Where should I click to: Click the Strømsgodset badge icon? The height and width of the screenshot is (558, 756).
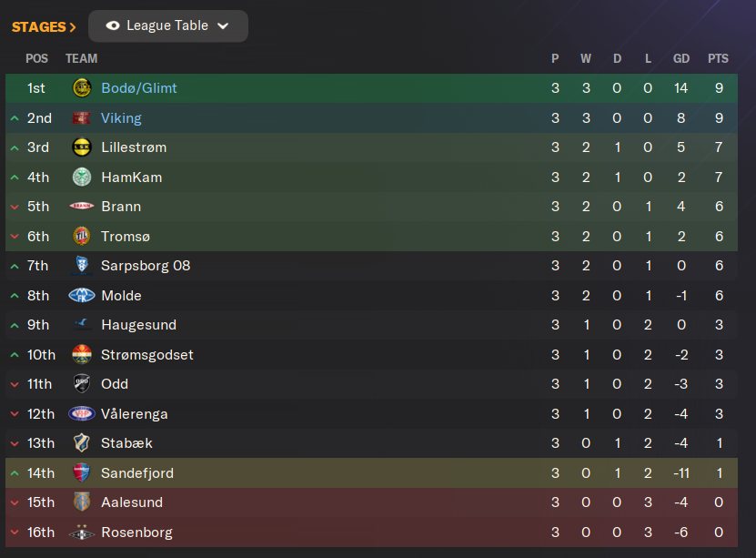click(82, 354)
